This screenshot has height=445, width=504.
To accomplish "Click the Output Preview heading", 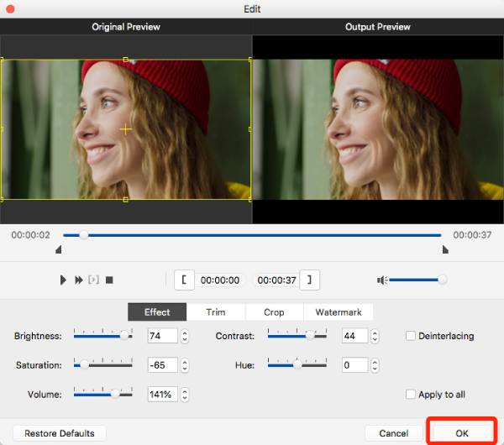I will click(x=378, y=27).
